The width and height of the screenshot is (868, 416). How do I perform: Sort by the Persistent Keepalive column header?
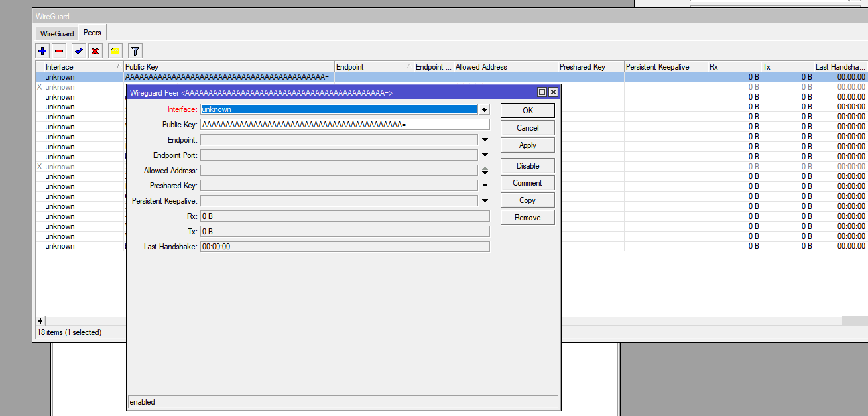pos(666,67)
